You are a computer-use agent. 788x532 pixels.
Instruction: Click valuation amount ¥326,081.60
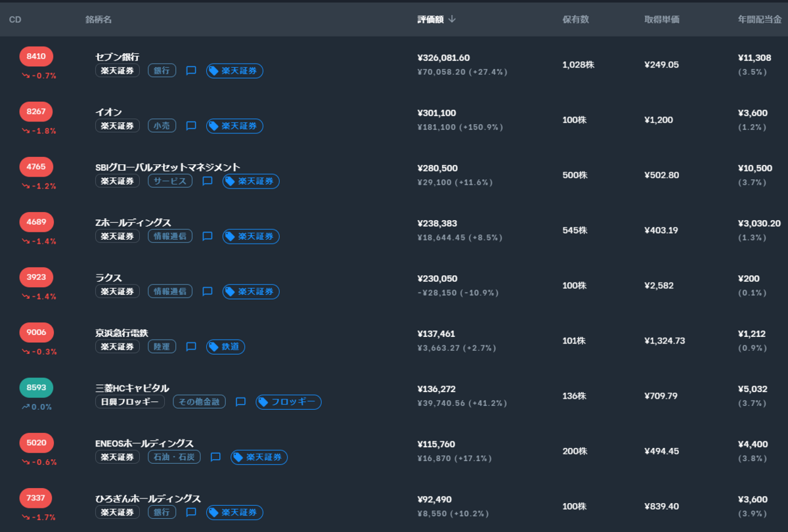[x=443, y=58]
